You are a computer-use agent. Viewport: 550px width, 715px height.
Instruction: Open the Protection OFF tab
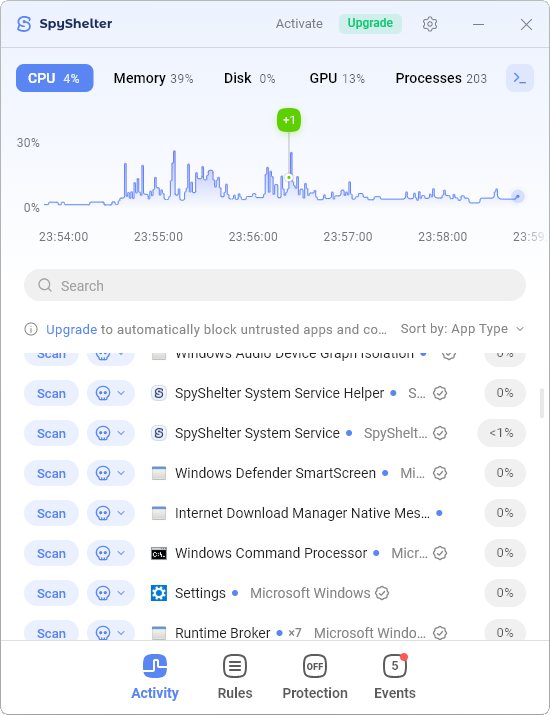(315, 677)
